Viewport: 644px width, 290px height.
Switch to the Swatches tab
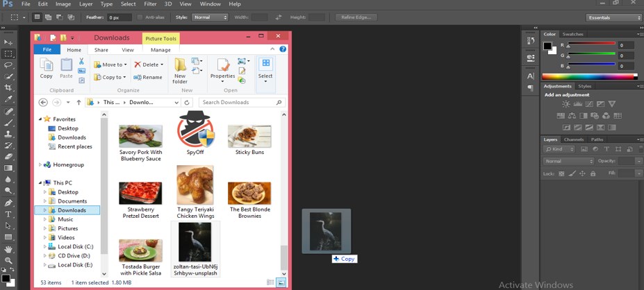pos(572,34)
